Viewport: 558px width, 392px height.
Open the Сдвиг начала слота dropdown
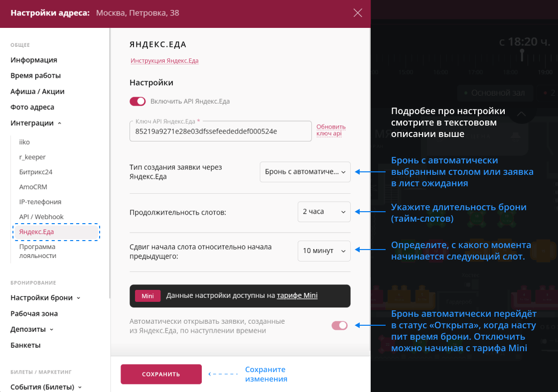click(x=324, y=251)
